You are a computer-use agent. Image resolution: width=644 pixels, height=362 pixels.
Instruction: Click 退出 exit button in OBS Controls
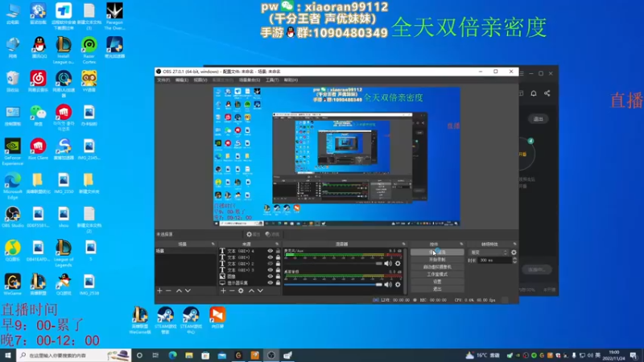tap(437, 289)
